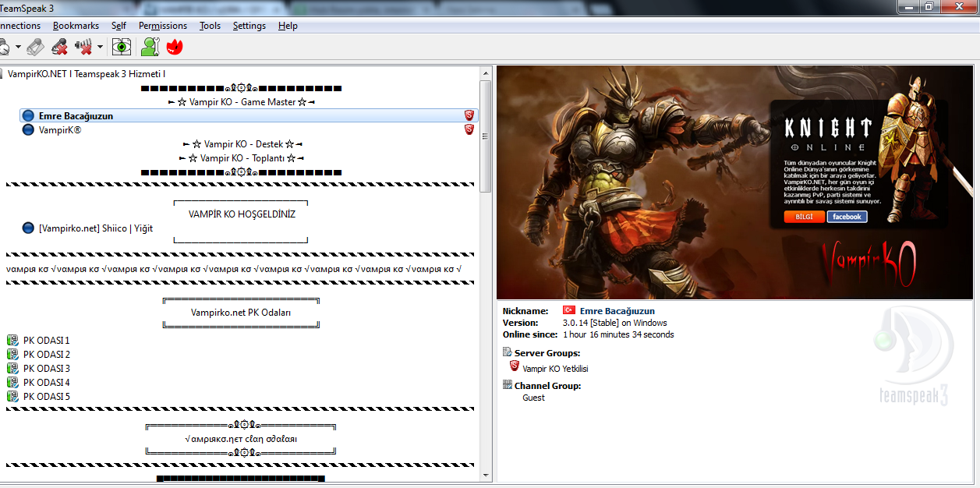Click the Turkish flag next to nickname

pos(569,310)
